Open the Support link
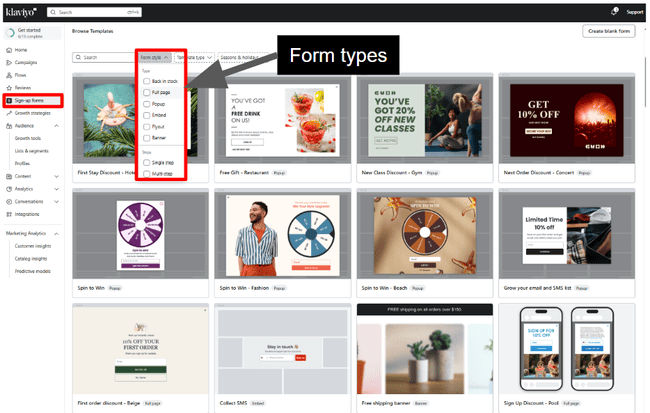This screenshot has height=413, width=650. coord(635,11)
